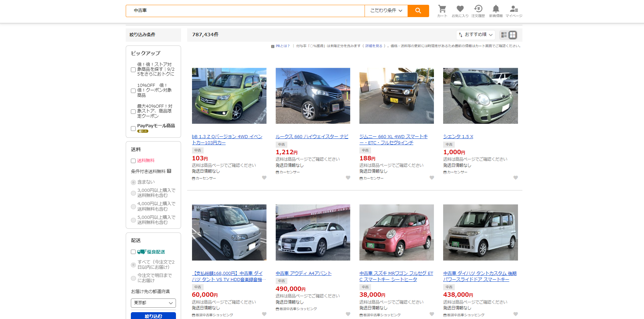Viewport: 644px width, 319px height.
Task: Expand the こだわり条件 dropdown
Action: point(386,11)
